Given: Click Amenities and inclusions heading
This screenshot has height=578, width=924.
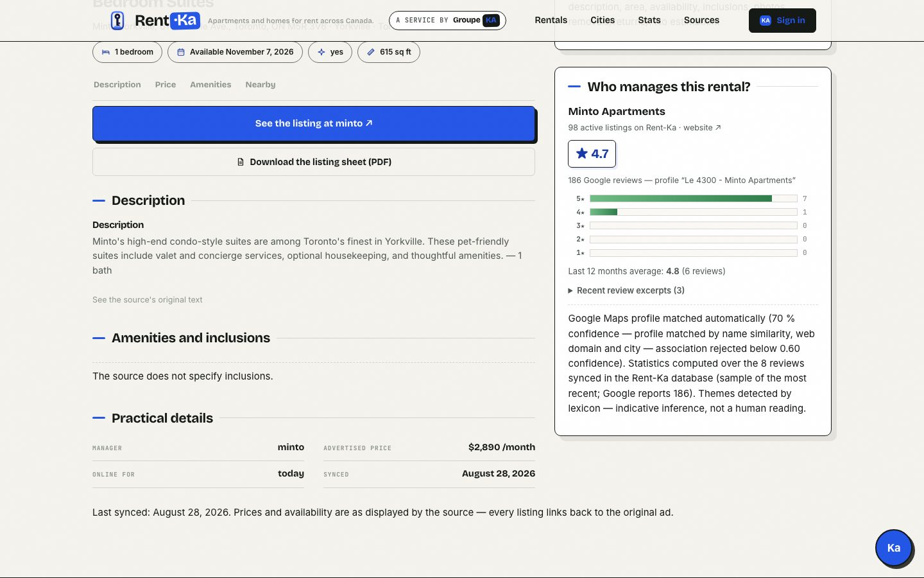Looking at the screenshot, I should [191, 338].
